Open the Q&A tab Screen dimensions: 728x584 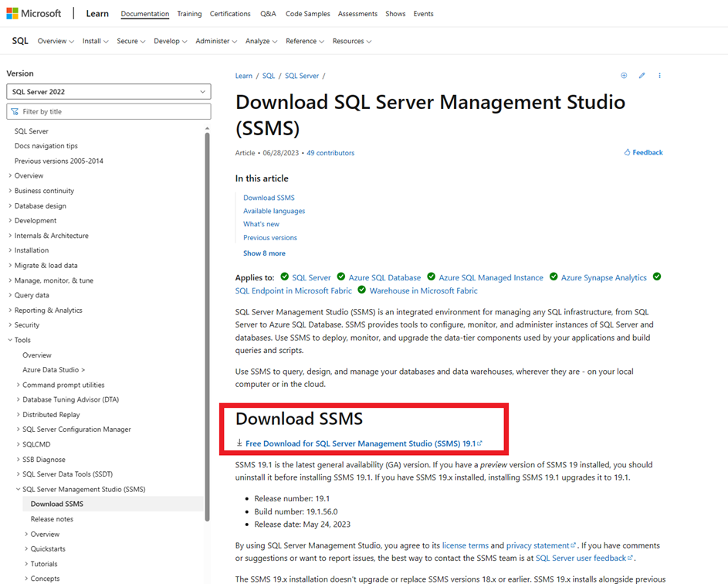tap(268, 14)
